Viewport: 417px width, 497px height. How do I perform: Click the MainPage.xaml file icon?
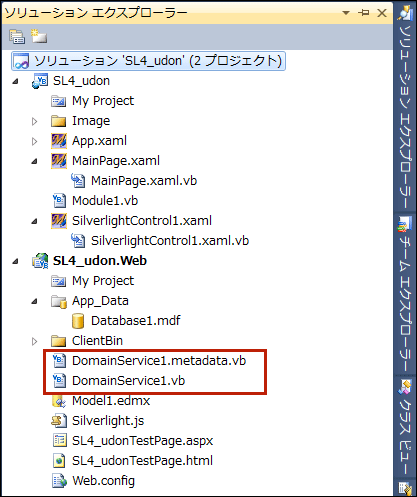pos(59,161)
